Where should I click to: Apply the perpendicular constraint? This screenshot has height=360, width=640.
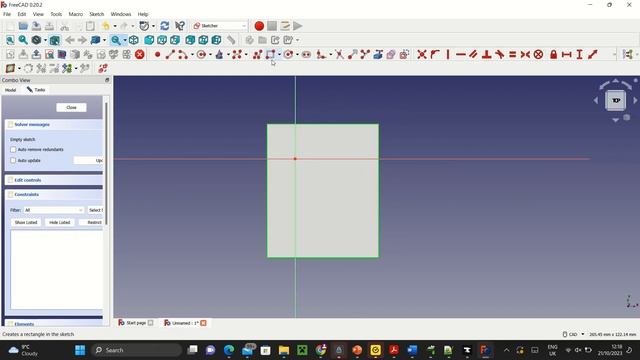click(x=487, y=54)
